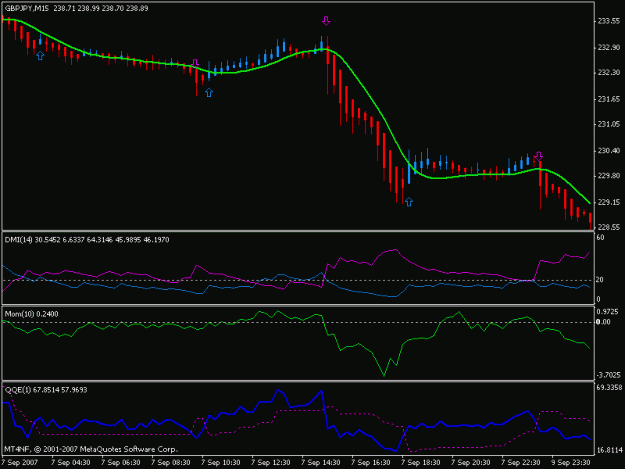Select the magenta sell arrow above the 14:30 peak
This screenshot has height=469, width=625.
point(326,21)
